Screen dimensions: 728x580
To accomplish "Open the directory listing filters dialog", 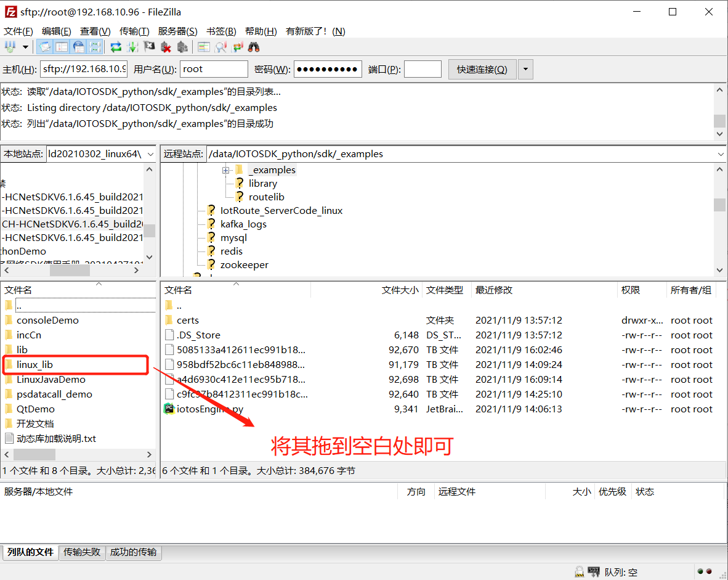I will coord(204,47).
